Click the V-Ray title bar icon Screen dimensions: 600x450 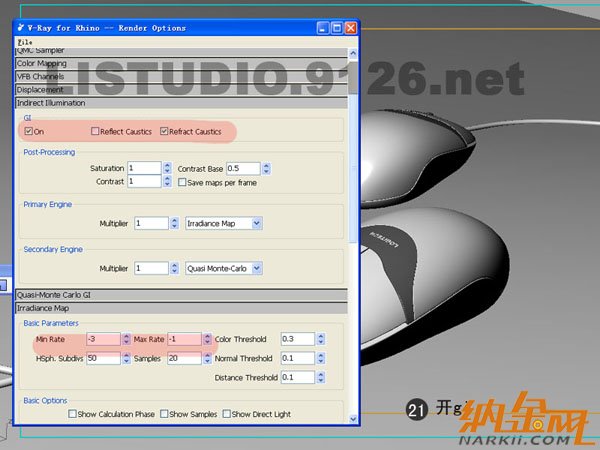tap(21, 28)
